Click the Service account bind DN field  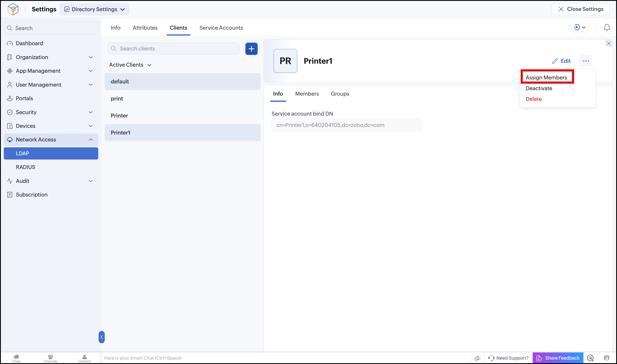pos(347,125)
